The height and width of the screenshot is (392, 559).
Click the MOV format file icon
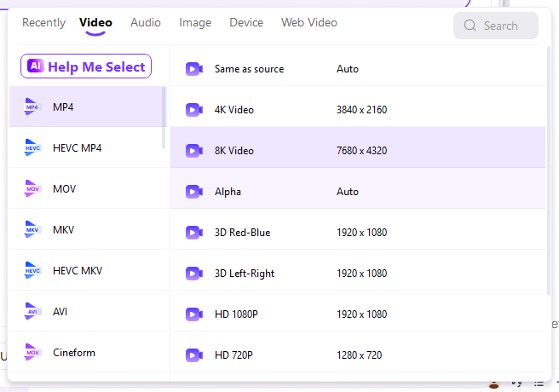(x=32, y=188)
